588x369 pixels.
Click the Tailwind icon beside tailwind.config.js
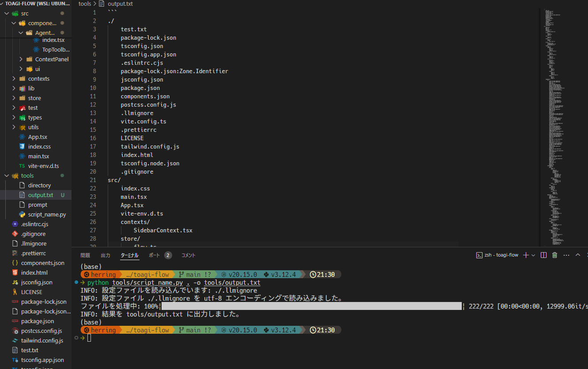pyautogui.click(x=15, y=340)
